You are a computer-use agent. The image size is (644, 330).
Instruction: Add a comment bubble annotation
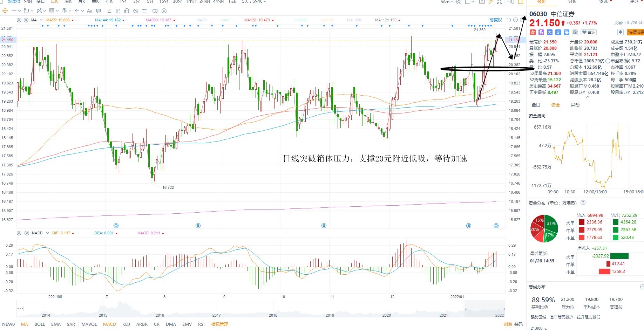click(x=99, y=11)
